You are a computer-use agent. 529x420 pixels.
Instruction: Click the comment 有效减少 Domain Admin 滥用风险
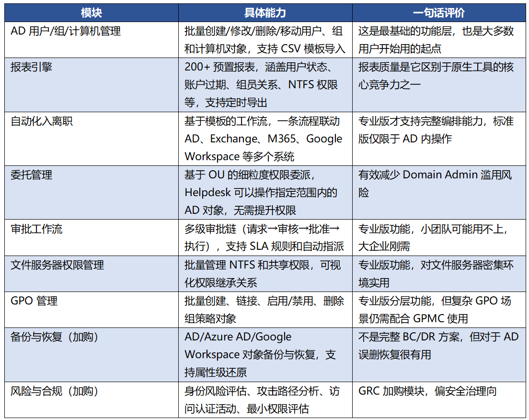click(x=439, y=192)
